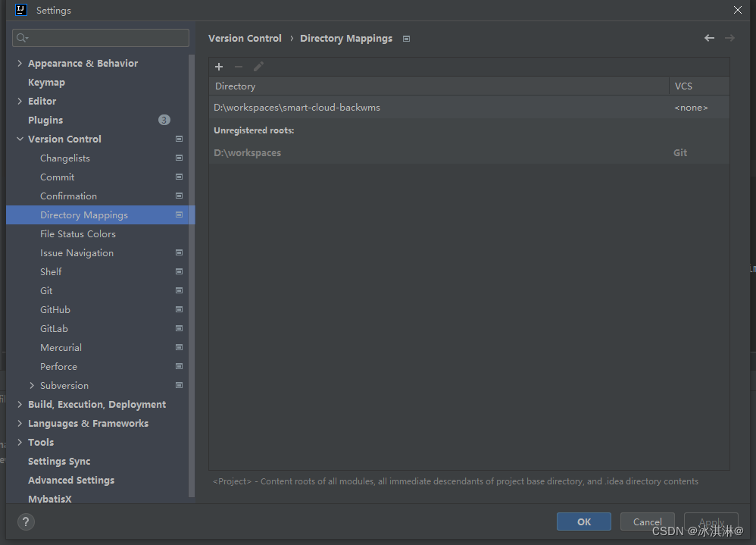Close the Settings dialog
This screenshot has width=756, height=545.
click(737, 10)
